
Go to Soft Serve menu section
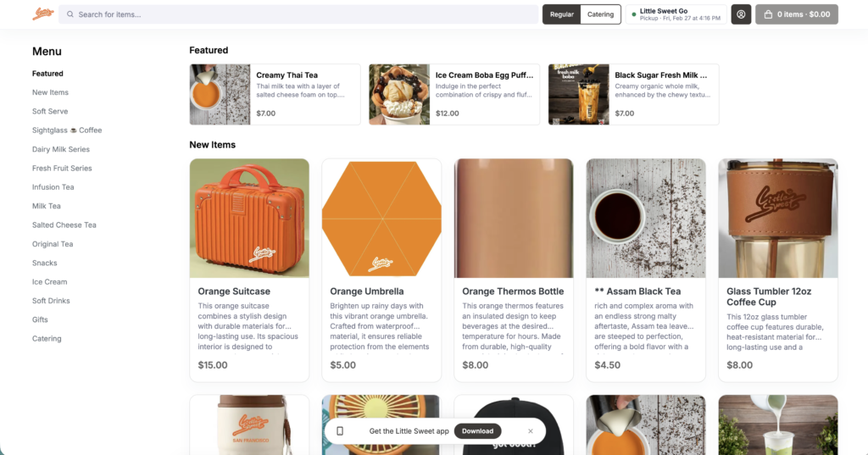[50, 112]
